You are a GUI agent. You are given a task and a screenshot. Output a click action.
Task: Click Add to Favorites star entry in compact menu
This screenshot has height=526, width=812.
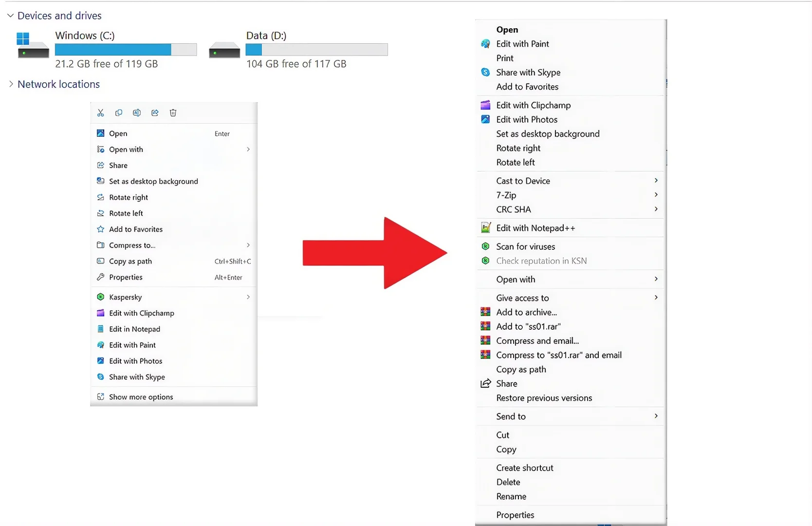pyautogui.click(x=174, y=229)
